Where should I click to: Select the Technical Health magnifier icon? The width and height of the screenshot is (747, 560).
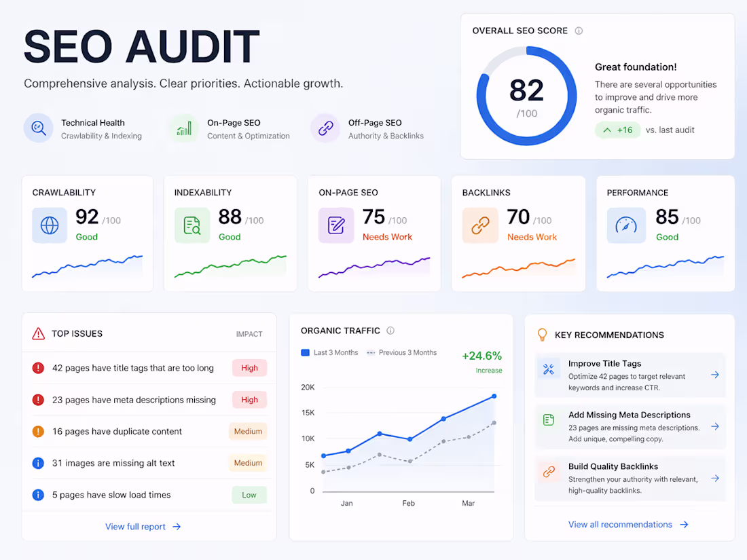coord(39,128)
